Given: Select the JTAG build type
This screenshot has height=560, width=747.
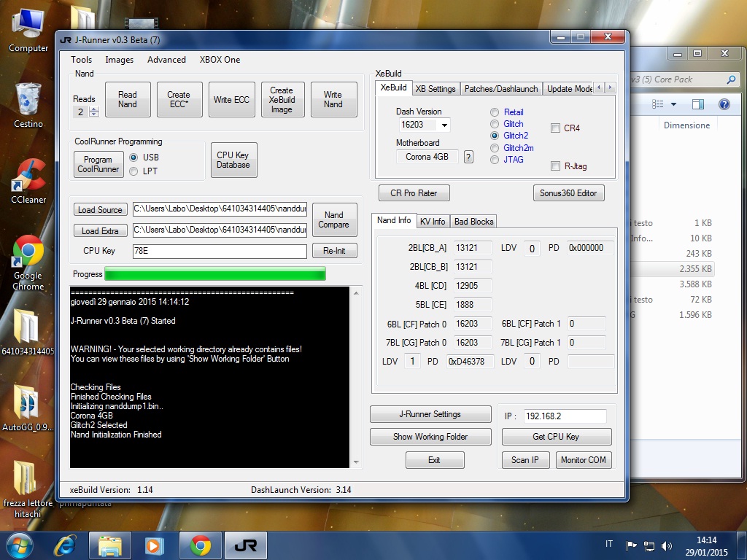Looking at the screenshot, I should click(495, 160).
